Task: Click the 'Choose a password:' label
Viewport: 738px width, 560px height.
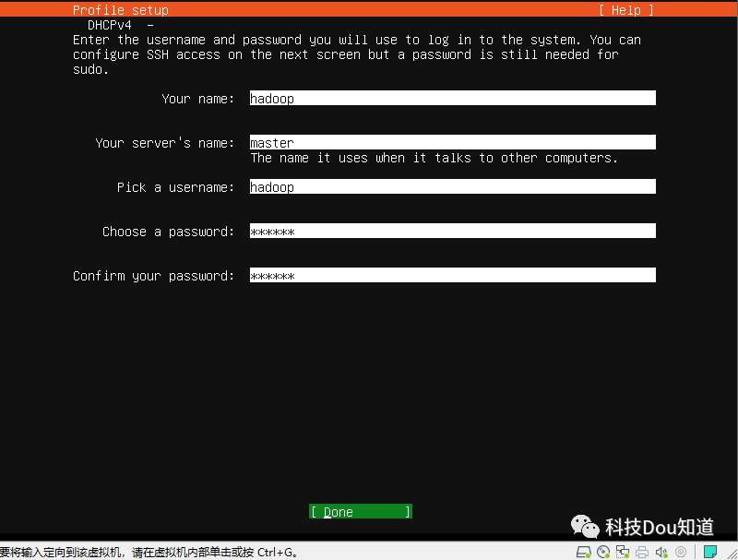Action: point(168,232)
